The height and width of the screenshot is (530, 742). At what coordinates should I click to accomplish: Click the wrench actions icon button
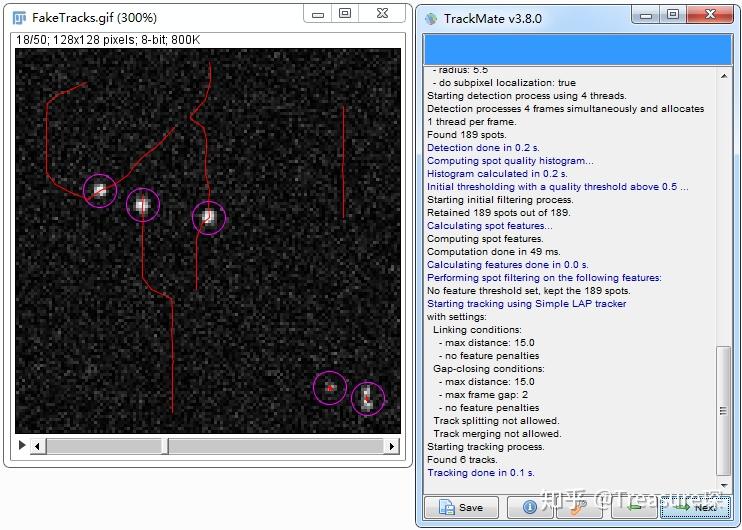[x=579, y=507]
